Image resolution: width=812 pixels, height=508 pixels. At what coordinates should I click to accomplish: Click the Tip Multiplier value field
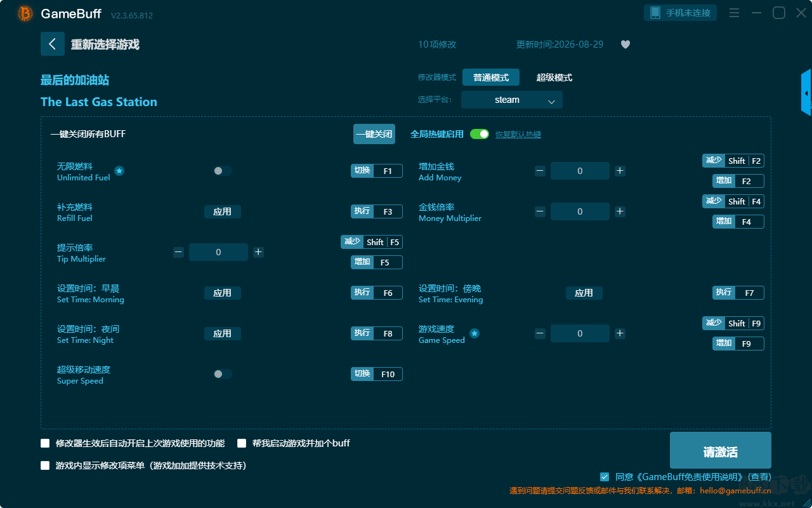pyautogui.click(x=218, y=252)
